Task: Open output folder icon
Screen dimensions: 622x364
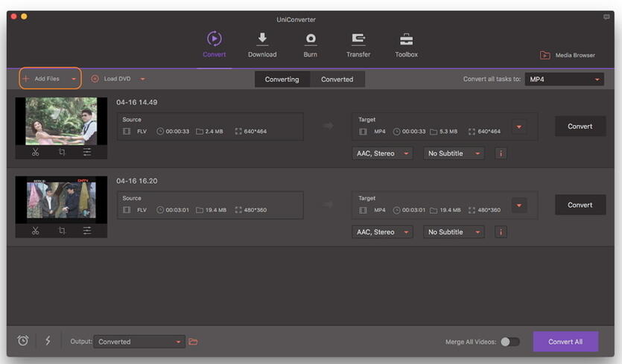Action: pyautogui.click(x=193, y=342)
